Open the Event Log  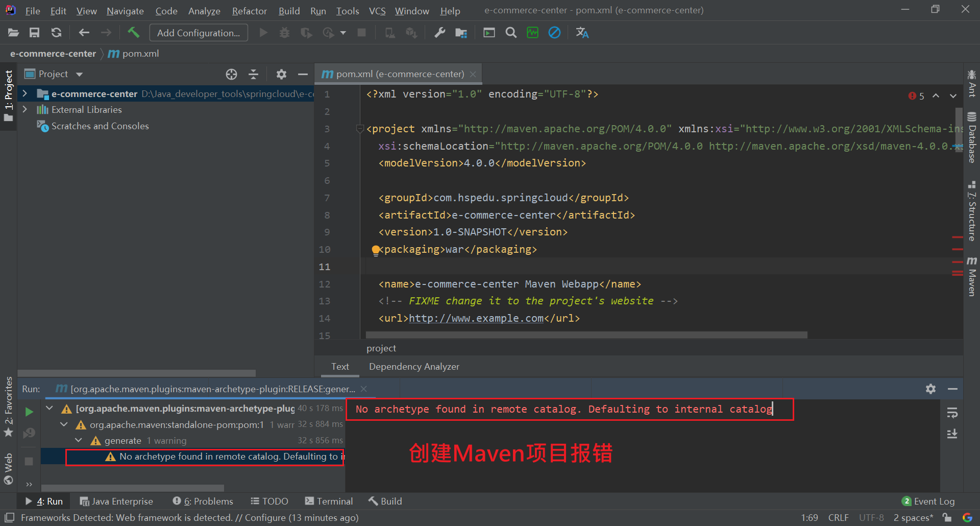pyautogui.click(x=928, y=501)
